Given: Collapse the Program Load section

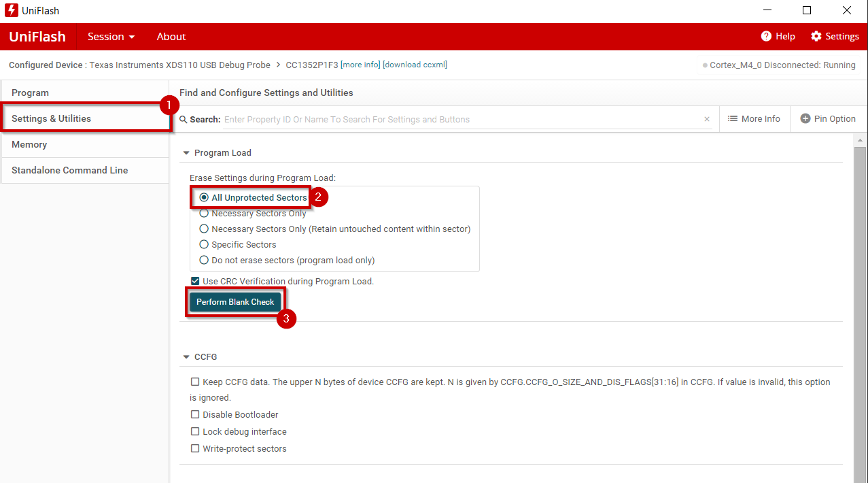Looking at the screenshot, I should 186,153.
